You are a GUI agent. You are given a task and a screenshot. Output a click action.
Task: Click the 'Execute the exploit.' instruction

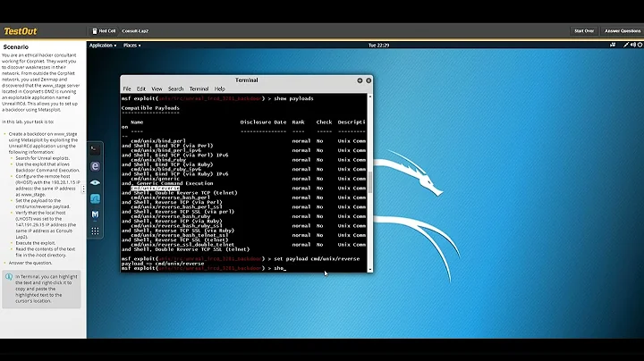[x=35, y=243]
